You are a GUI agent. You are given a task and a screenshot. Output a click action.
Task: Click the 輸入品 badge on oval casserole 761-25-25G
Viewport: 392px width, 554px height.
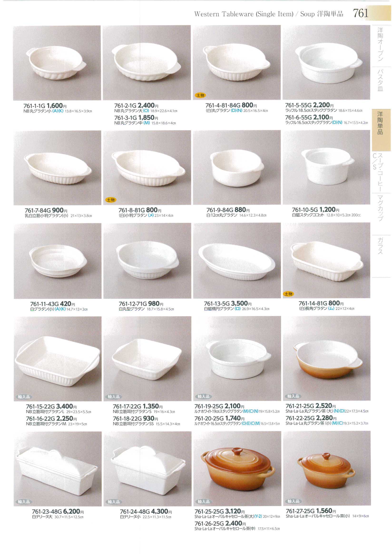(203, 502)
